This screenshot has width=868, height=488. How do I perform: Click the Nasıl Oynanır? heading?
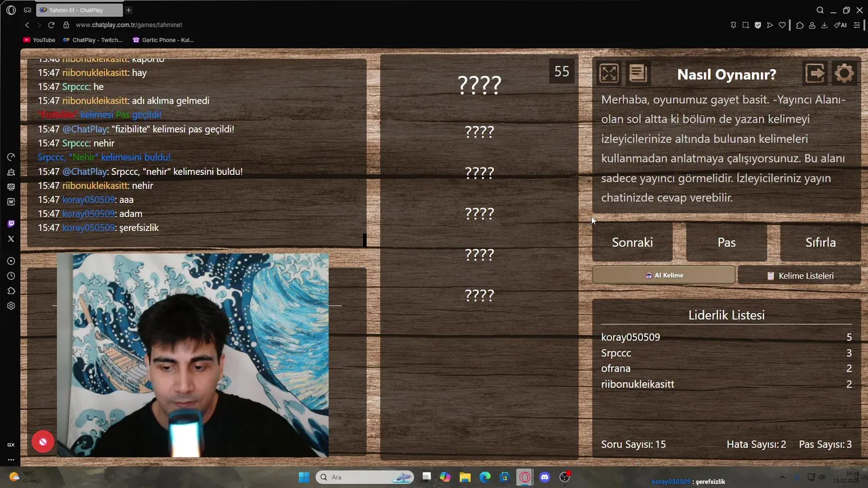click(x=726, y=75)
